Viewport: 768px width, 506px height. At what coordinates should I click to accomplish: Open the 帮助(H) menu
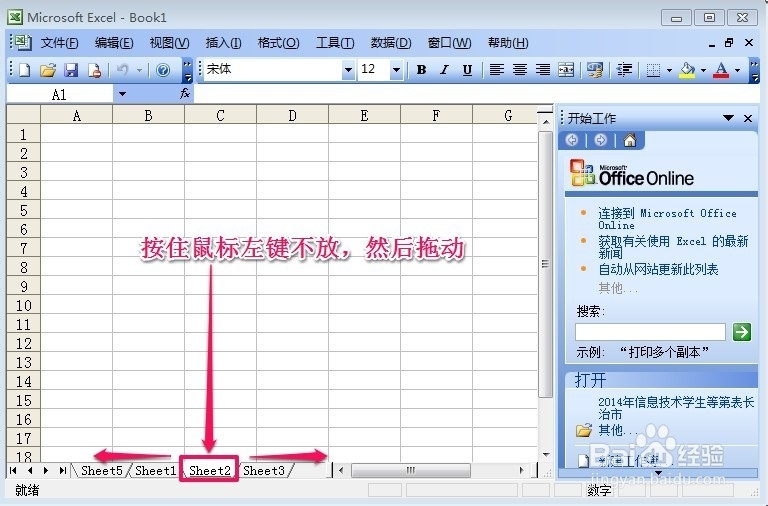[508, 43]
